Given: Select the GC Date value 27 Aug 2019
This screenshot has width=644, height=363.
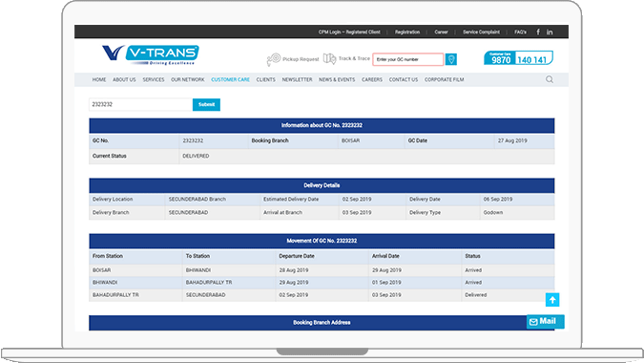Looking at the screenshot, I should (x=512, y=140).
